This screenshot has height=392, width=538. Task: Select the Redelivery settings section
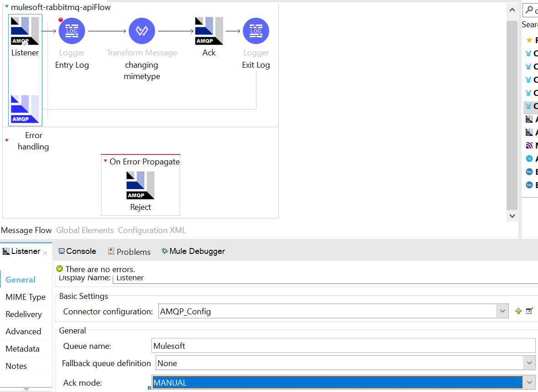(24, 314)
